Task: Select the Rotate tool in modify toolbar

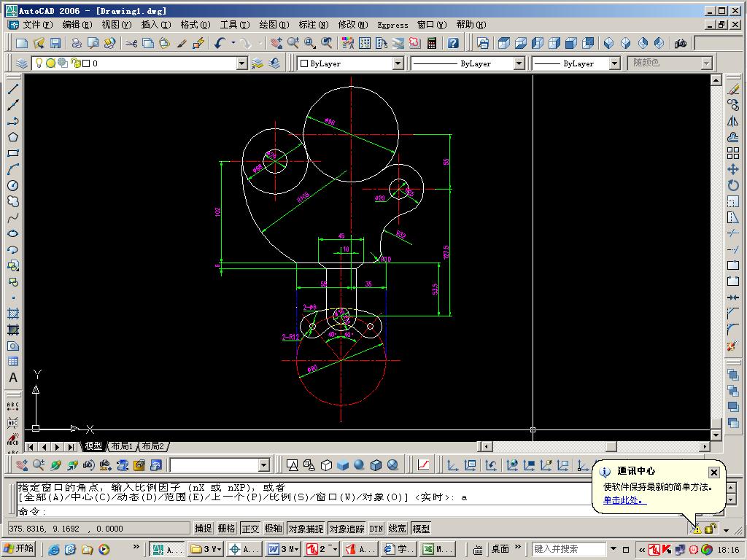Action: pyautogui.click(x=733, y=185)
